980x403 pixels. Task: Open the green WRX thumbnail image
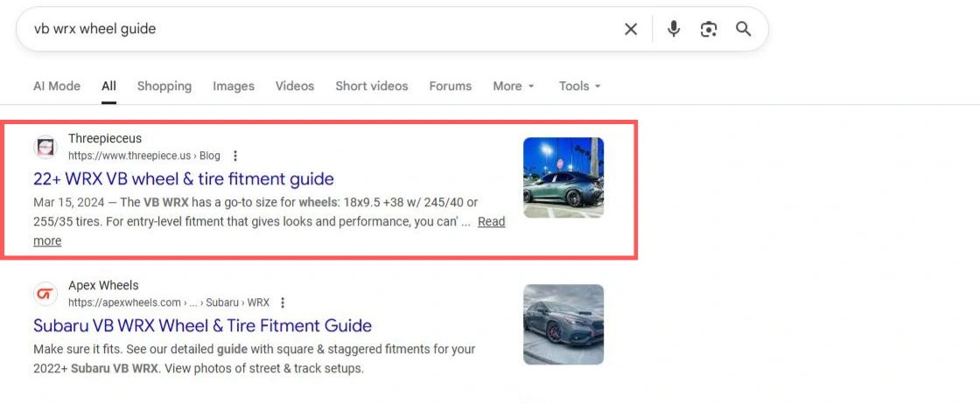click(563, 177)
